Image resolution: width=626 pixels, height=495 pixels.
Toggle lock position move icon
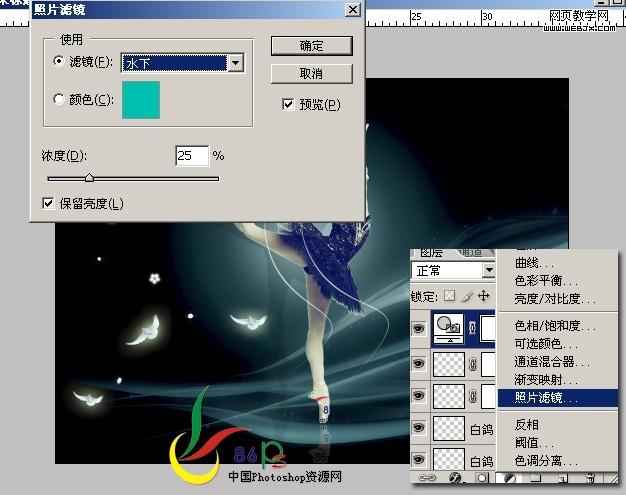pyautogui.click(x=483, y=296)
